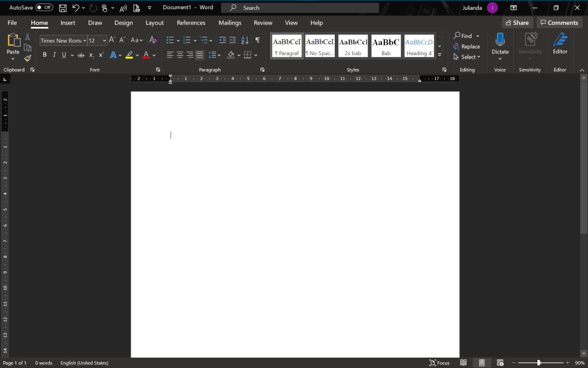Open the font name dropdown
The height and width of the screenshot is (368, 588).
(x=85, y=41)
